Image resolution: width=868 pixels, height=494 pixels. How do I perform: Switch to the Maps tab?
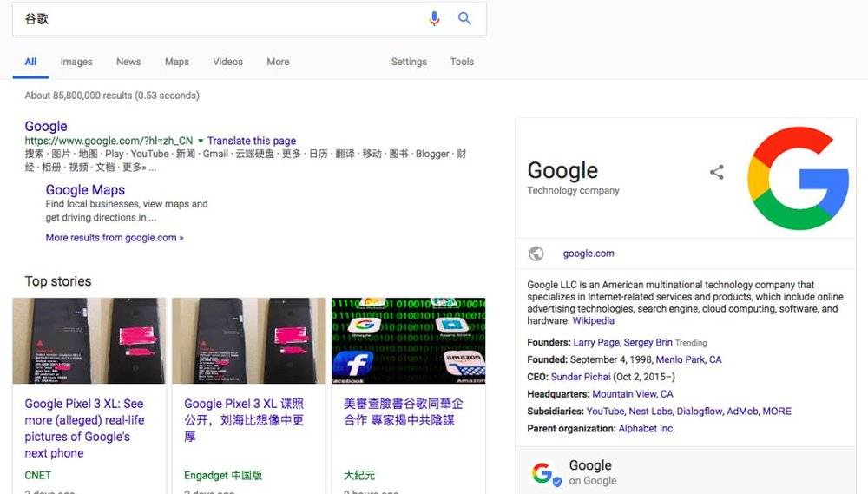[x=176, y=62]
